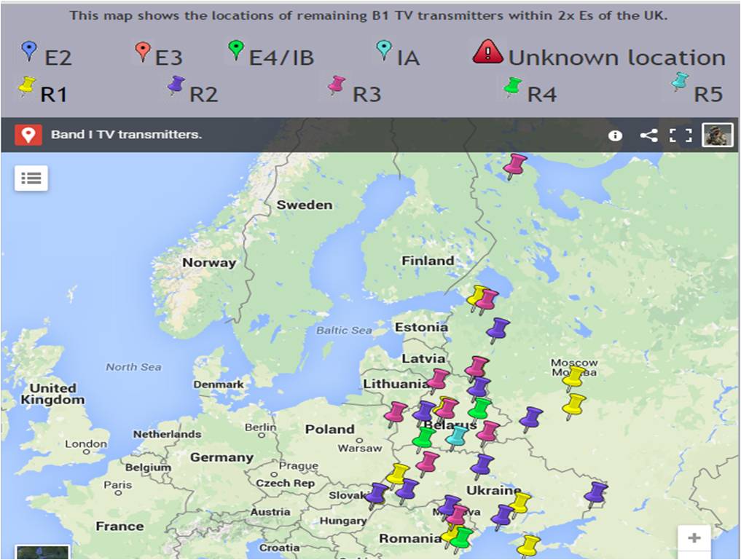Select the yellow pushpin right of Ukraine label
This screenshot has width=741, height=560.
[520, 504]
